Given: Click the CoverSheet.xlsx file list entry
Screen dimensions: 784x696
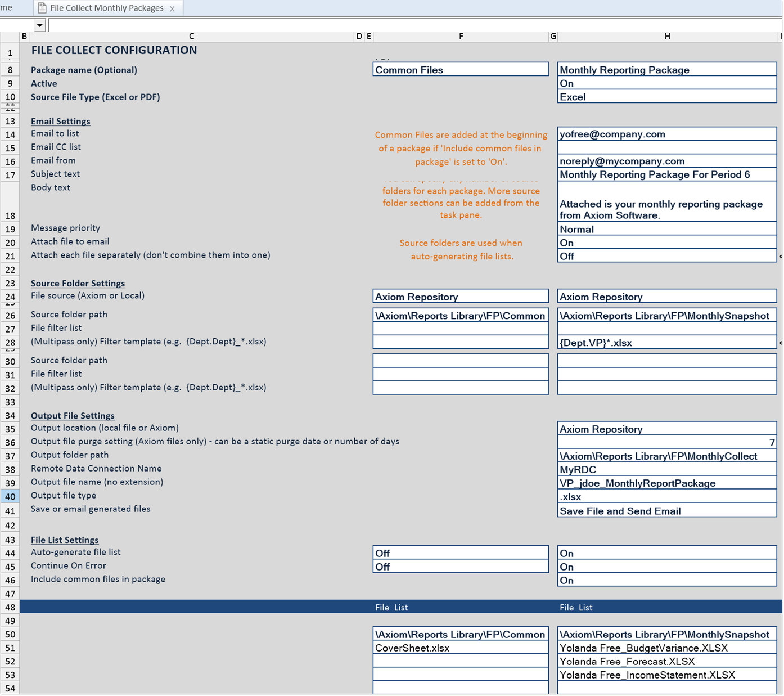Looking at the screenshot, I should (x=460, y=648).
